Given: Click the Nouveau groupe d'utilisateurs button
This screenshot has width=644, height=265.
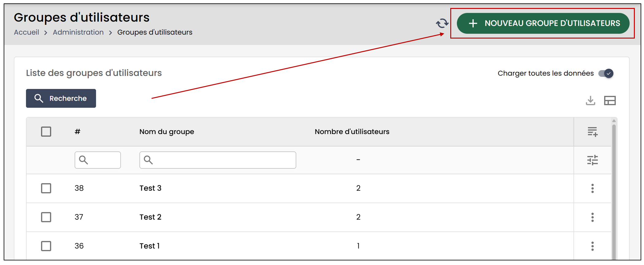Looking at the screenshot, I should [x=543, y=23].
